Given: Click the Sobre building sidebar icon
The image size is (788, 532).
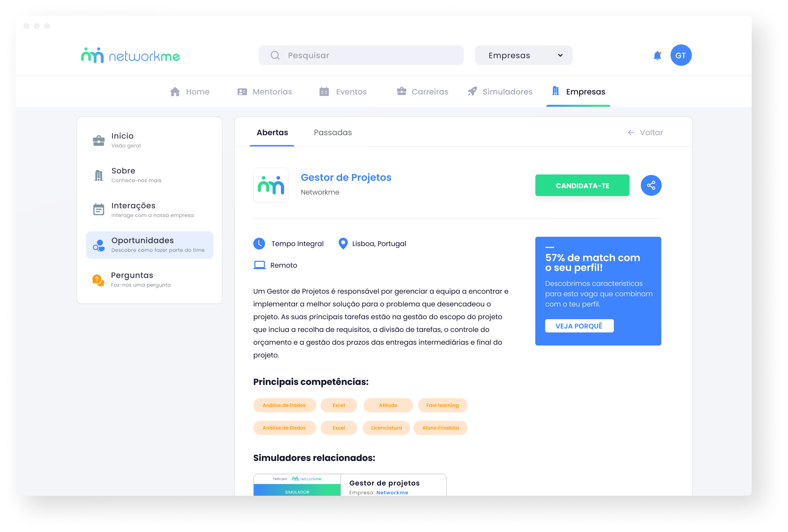Looking at the screenshot, I should (99, 175).
